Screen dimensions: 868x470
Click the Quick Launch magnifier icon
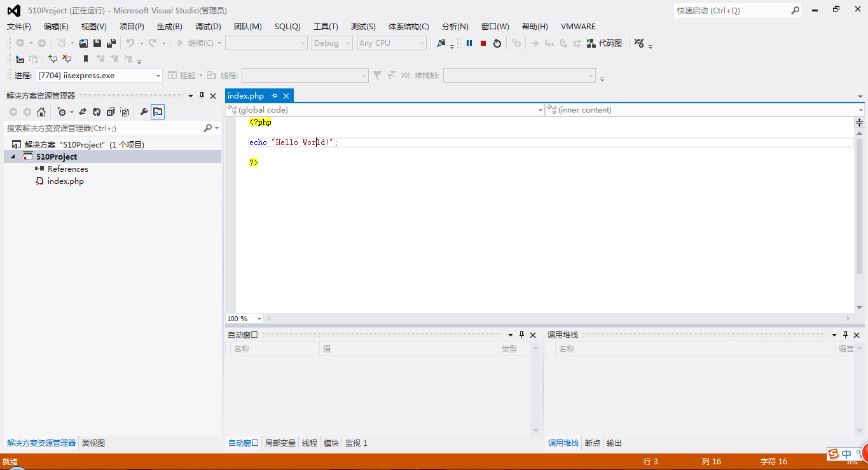coord(795,11)
